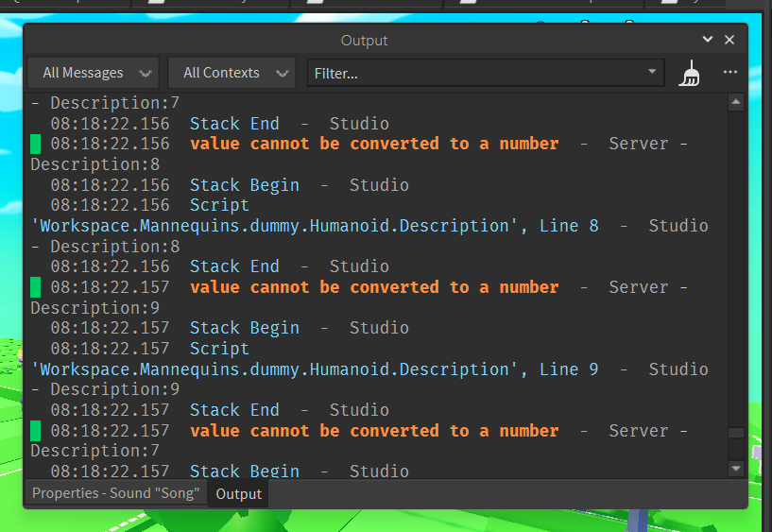
Task: Open the Output panel chevron menu
Action: point(708,40)
